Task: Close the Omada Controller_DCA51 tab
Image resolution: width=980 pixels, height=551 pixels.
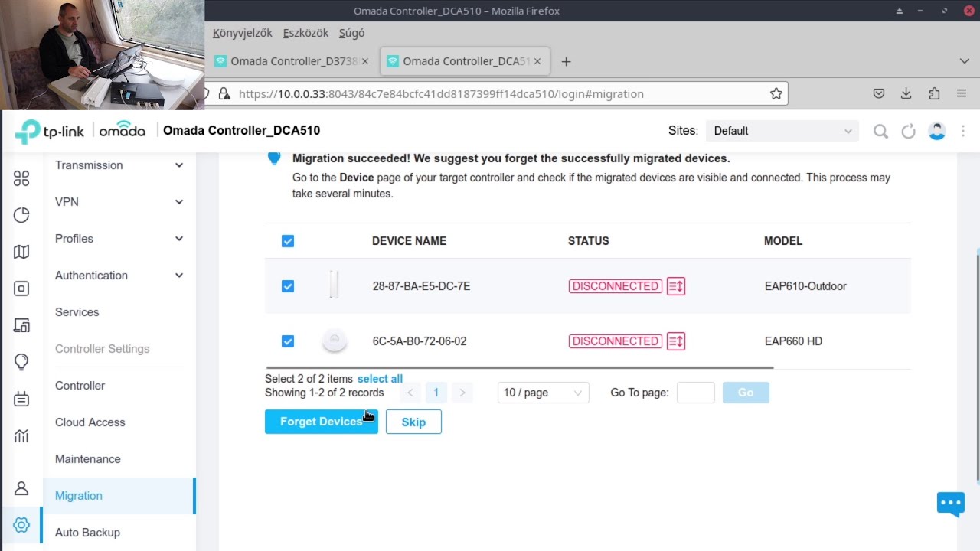Action: [x=537, y=61]
